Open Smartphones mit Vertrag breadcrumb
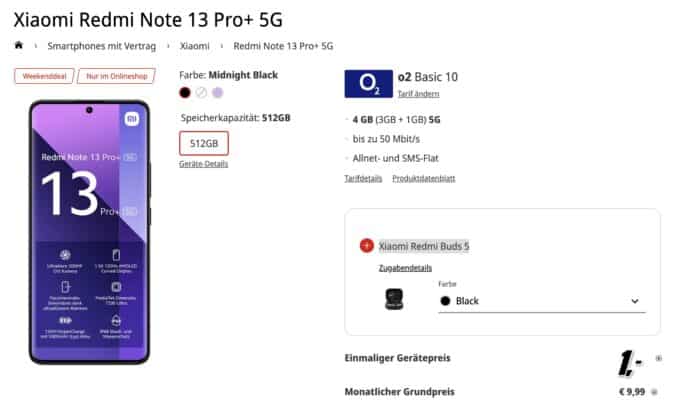682x400 pixels. 101,46
